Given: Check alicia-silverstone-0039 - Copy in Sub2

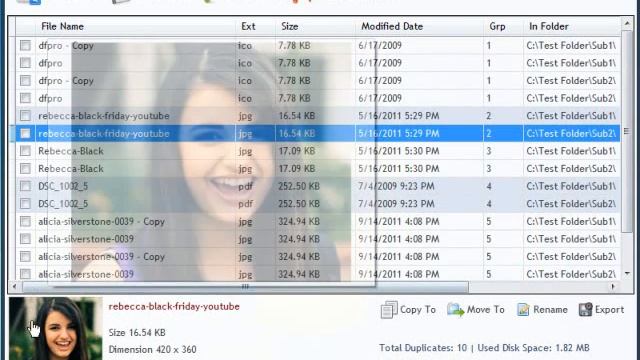Looking at the screenshot, I should pos(25,256).
